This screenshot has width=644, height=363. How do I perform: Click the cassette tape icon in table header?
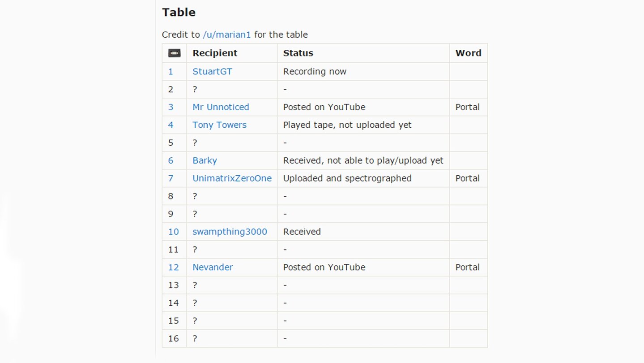(x=174, y=53)
